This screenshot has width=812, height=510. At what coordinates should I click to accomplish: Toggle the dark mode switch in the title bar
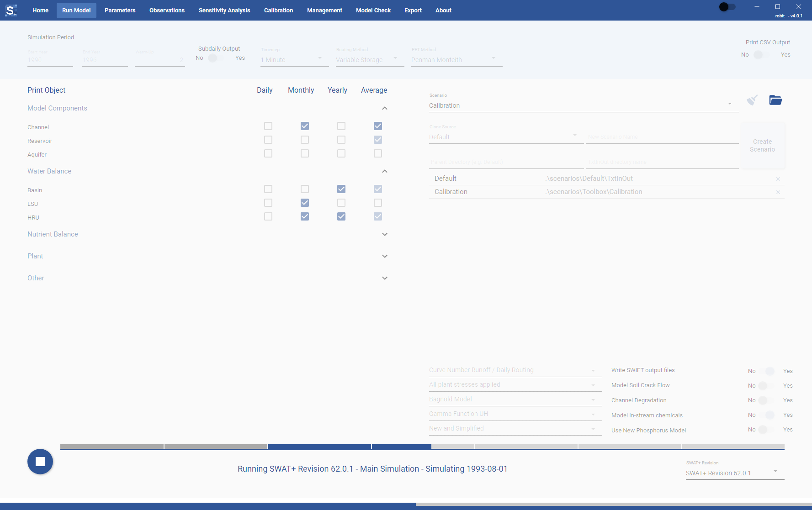727,7
